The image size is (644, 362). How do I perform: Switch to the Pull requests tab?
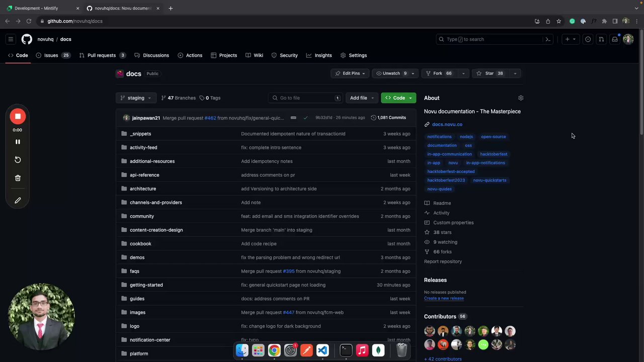coord(102,55)
